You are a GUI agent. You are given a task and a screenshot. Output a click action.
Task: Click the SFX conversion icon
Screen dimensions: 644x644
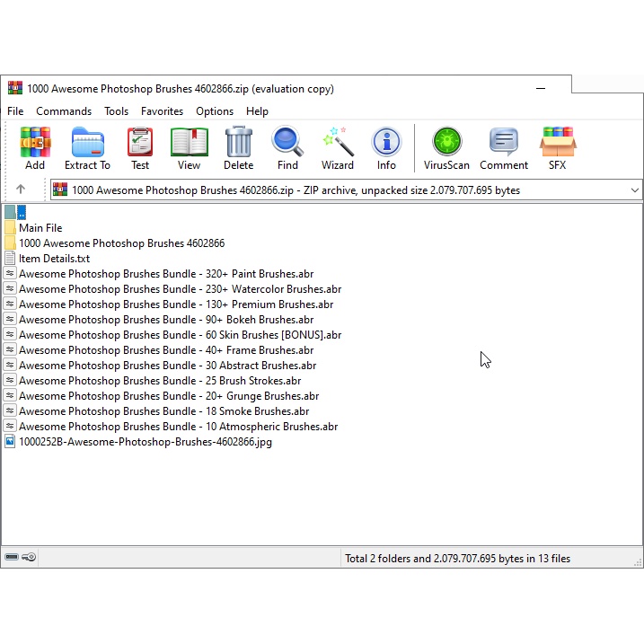tap(558, 142)
